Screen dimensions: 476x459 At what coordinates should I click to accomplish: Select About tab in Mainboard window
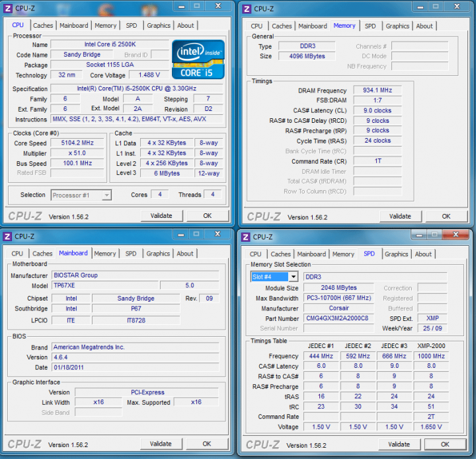pos(184,254)
